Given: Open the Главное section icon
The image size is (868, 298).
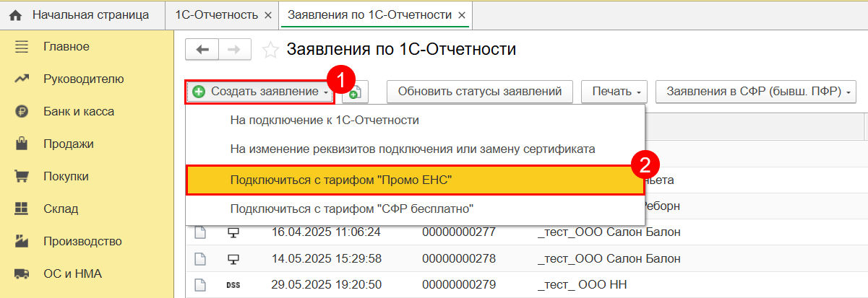Looking at the screenshot, I should (x=22, y=47).
